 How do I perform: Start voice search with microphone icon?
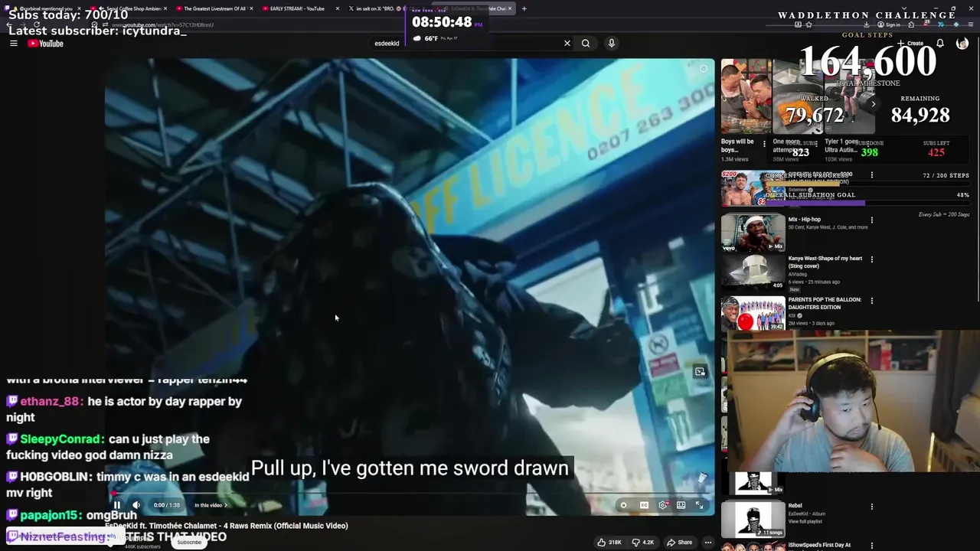[x=612, y=44]
